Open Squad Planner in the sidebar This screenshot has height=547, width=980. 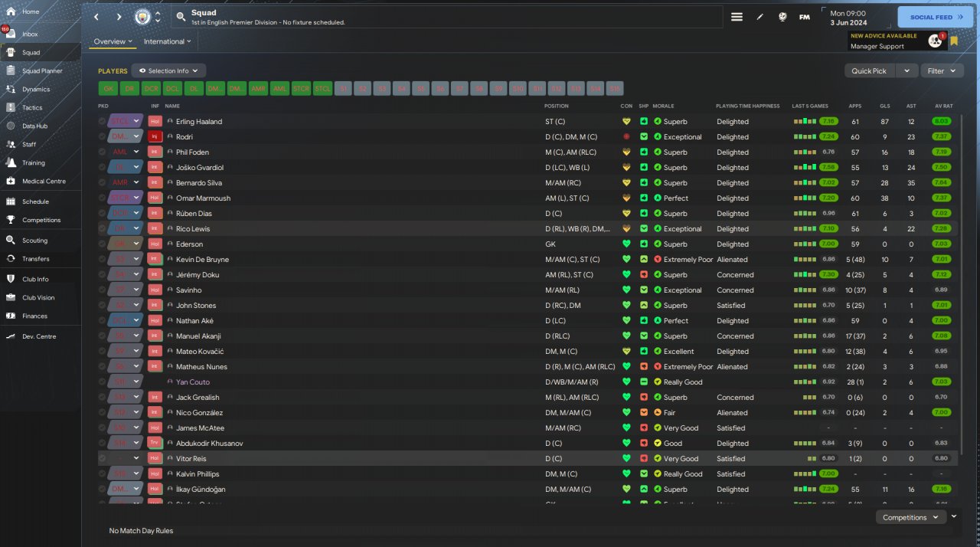pyautogui.click(x=41, y=70)
